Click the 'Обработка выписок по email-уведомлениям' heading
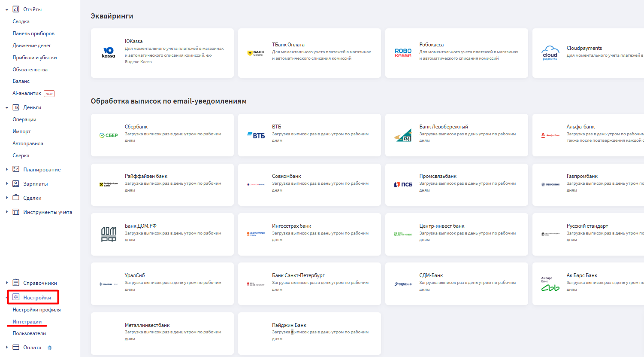Image resolution: width=644 pixels, height=357 pixels. pyautogui.click(x=169, y=101)
